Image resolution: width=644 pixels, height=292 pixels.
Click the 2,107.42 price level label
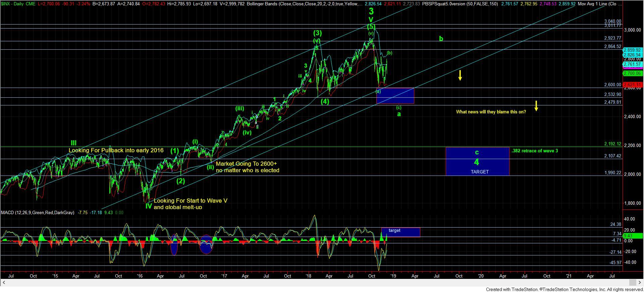[613, 156]
